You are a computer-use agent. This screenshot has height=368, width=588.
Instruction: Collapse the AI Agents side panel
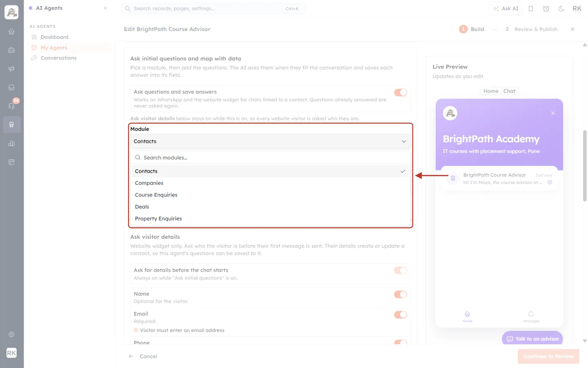(x=105, y=8)
